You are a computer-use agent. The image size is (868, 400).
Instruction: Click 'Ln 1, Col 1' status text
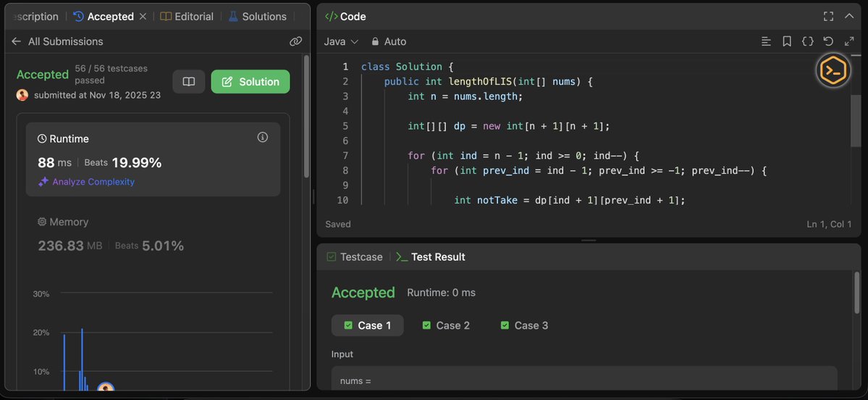tap(829, 225)
